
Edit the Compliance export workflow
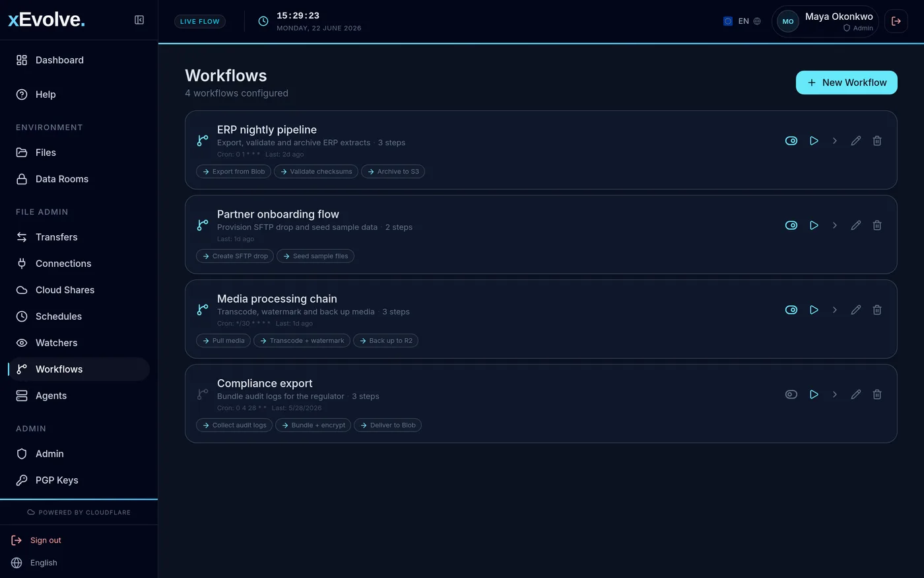click(x=856, y=394)
